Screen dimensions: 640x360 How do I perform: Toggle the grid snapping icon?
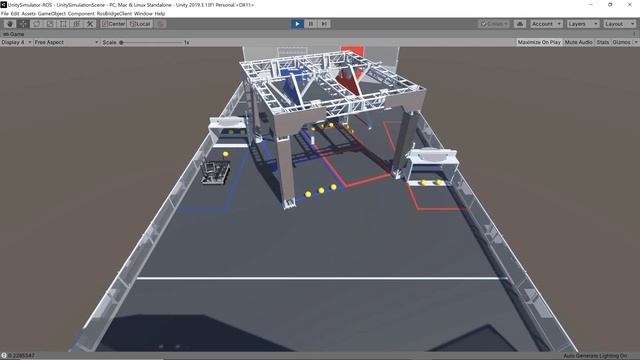pos(160,24)
